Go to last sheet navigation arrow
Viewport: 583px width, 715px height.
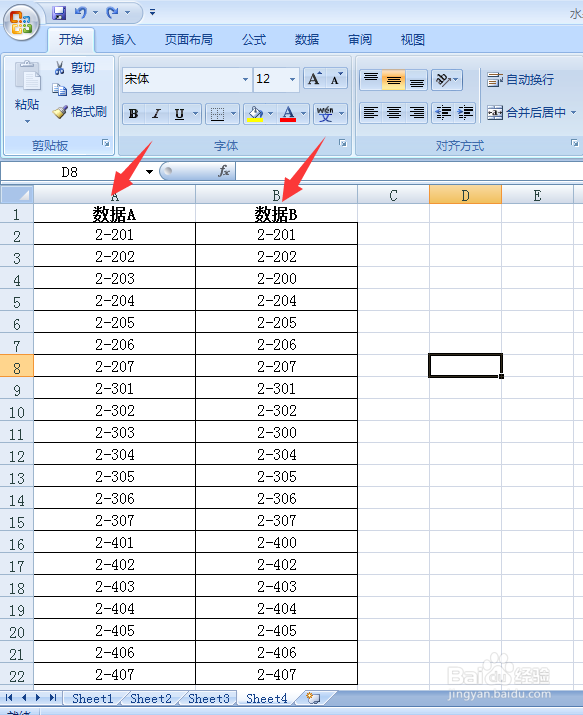[53, 698]
